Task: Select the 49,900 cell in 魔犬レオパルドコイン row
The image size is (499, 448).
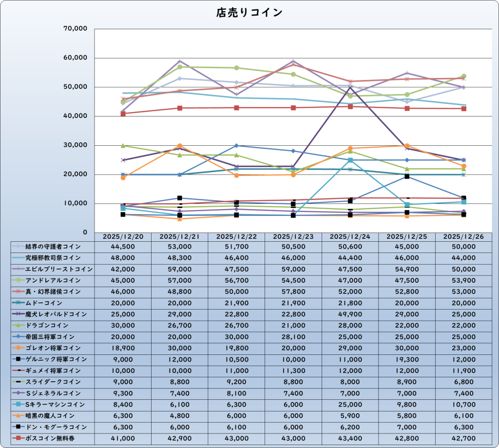Action: 350,314
